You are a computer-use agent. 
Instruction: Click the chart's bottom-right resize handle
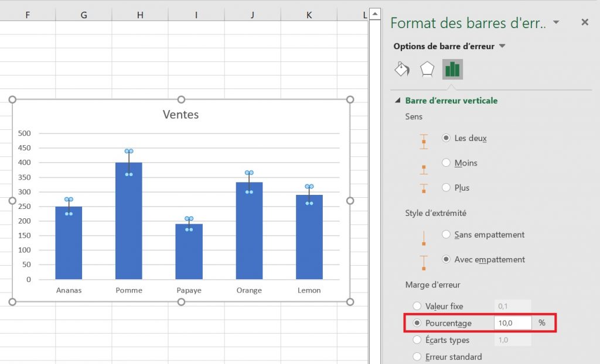click(x=350, y=302)
